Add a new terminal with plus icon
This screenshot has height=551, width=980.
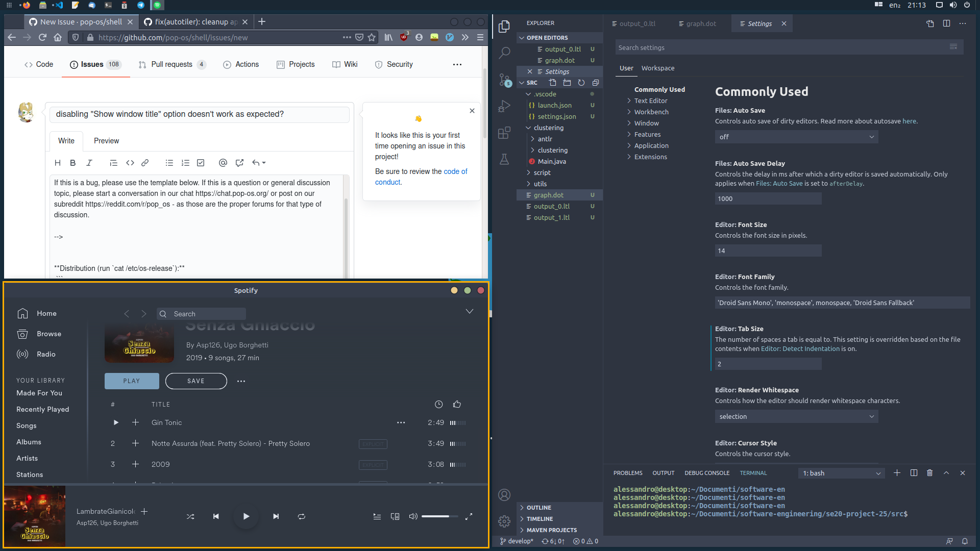pos(897,473)
